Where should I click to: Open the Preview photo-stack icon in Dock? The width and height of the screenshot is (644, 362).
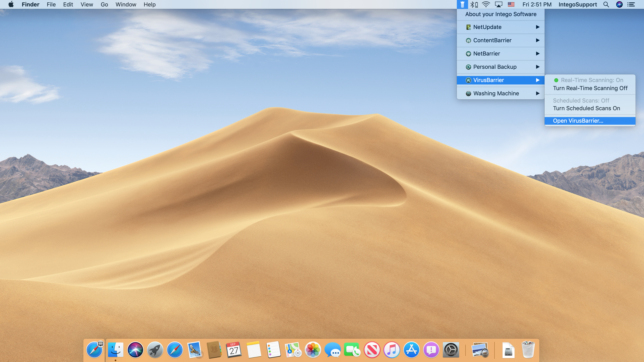pos(480,350)
